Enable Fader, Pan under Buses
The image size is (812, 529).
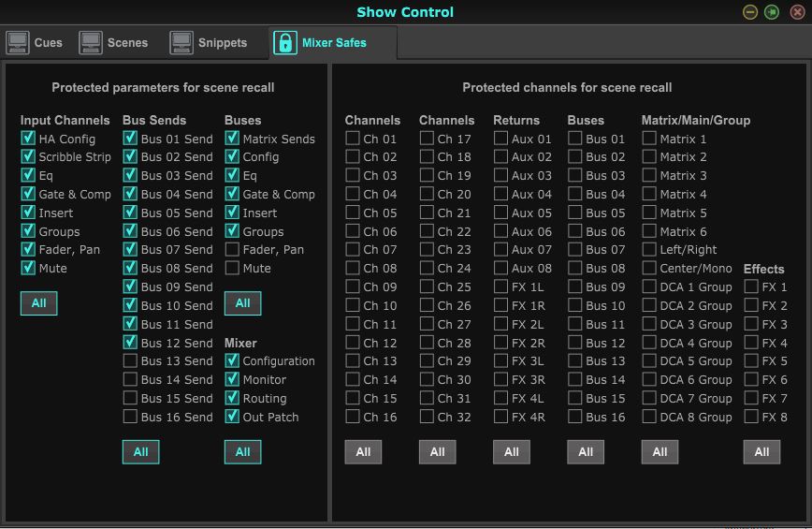point(232,249)
